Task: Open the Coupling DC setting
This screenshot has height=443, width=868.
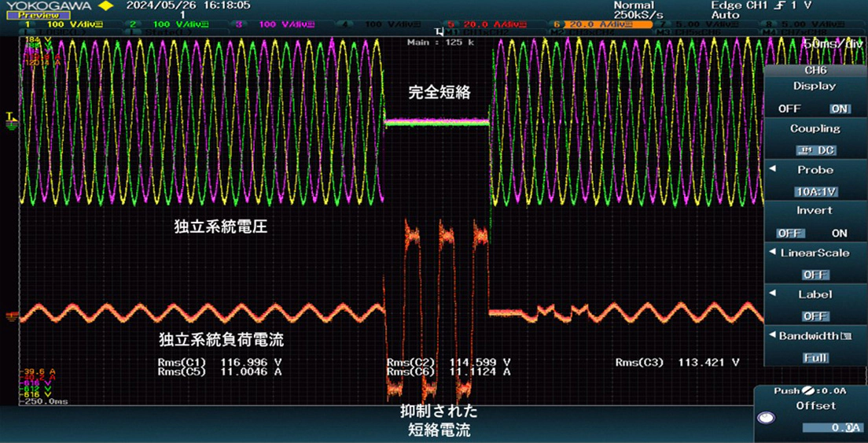Action: pyautogui.click(x=815, y=139)
